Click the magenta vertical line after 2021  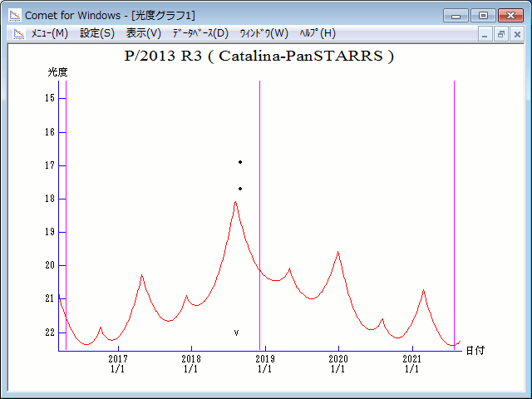pos(454,208)
